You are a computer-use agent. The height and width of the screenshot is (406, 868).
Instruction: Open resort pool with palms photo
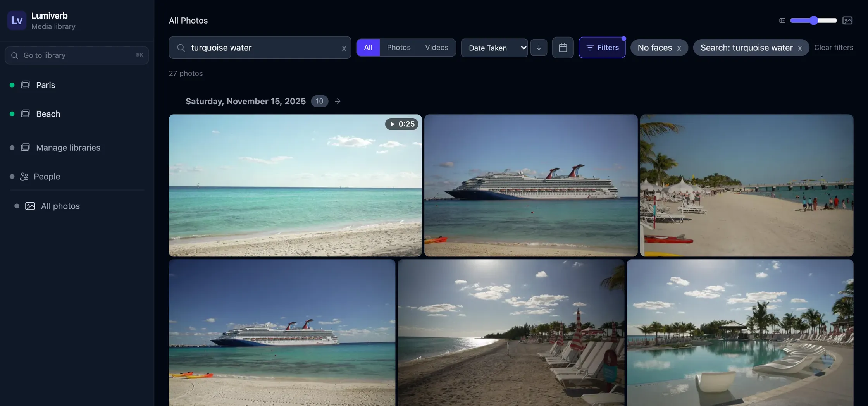(740, 333)
